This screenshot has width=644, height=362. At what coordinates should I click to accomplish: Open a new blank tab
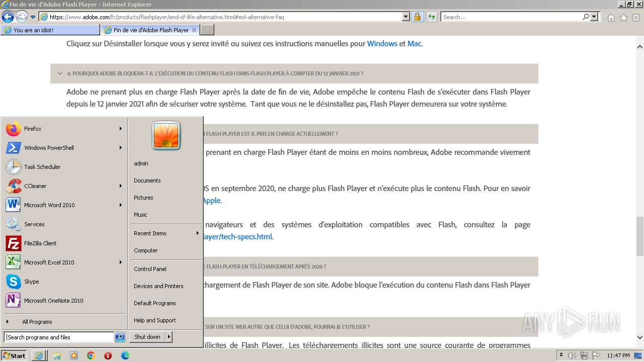pos(207,30)
